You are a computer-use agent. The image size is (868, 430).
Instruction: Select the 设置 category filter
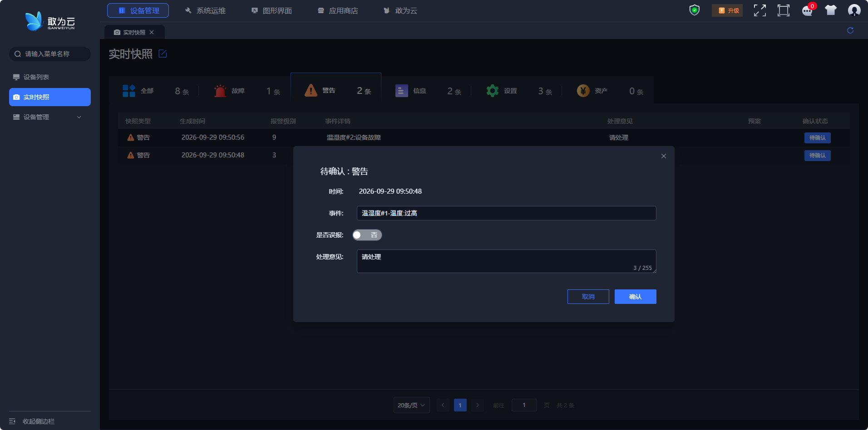518,91
